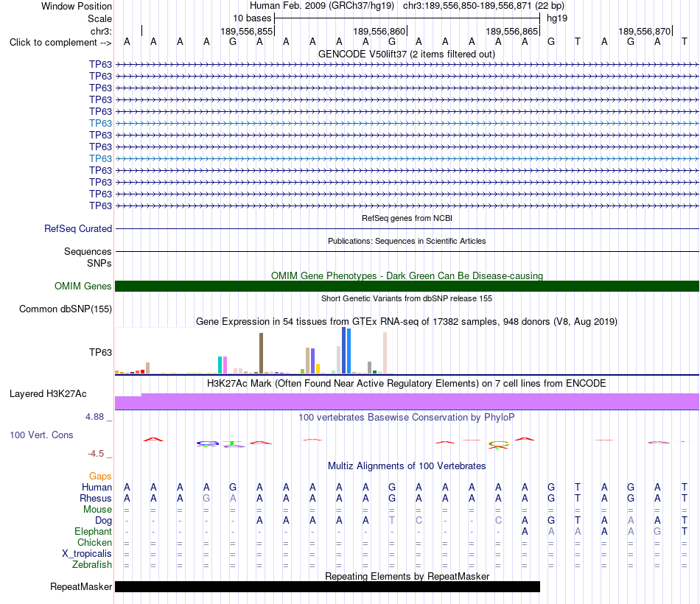Click the OMIM Gene Phenotypes green title
The image size is (700, 604).
point(407,276)
